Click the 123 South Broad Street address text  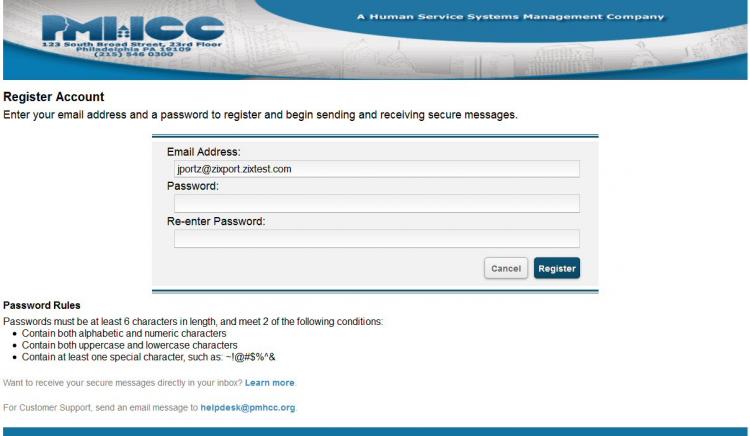(x=132, y=44)
